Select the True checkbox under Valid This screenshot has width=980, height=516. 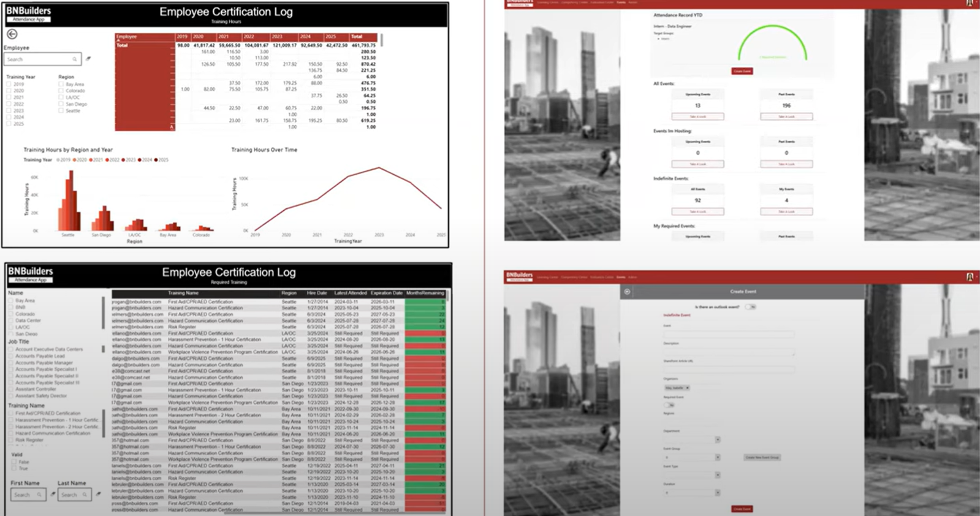click(13, 468)
